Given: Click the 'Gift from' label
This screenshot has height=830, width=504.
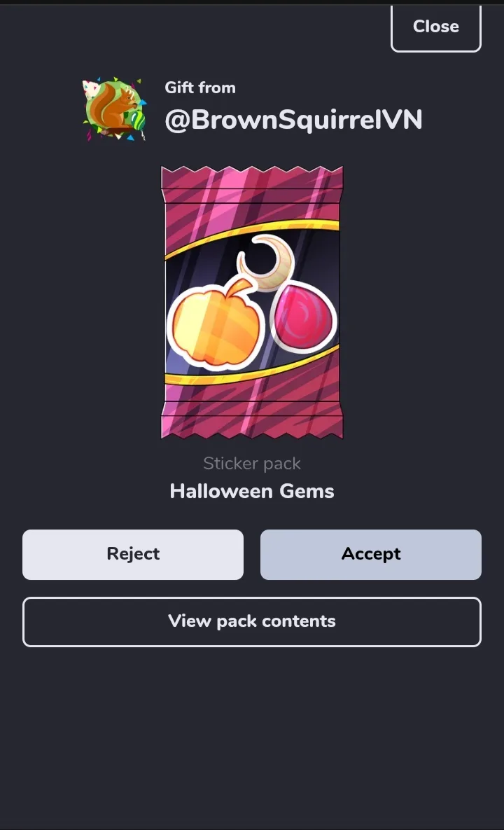Looking at the screenshot, I should click(200, 88).
